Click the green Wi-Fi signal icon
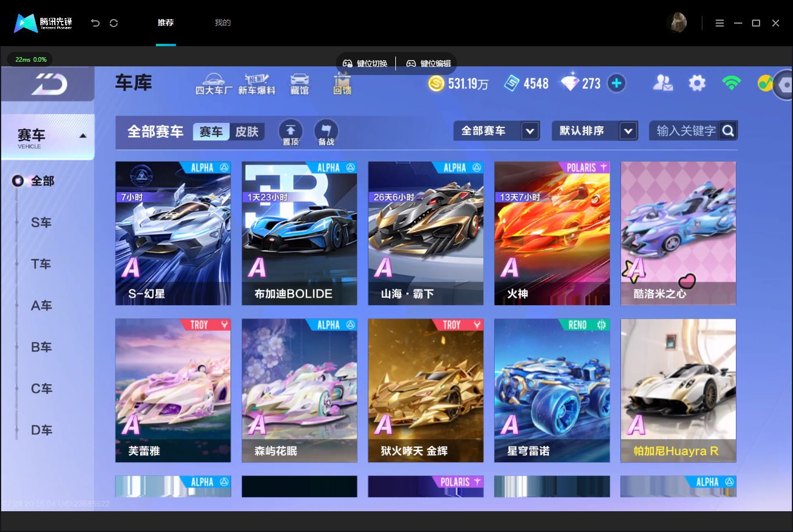 click(x=731, y=83)
